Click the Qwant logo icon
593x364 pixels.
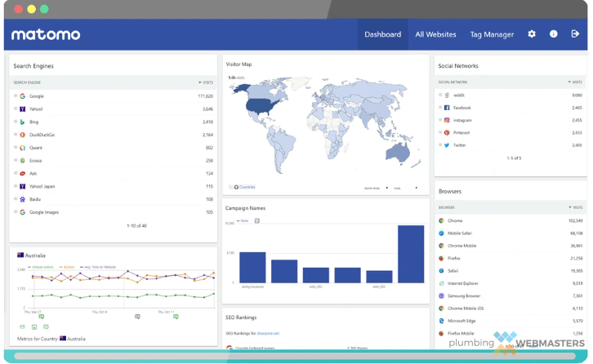click(23, 148)
